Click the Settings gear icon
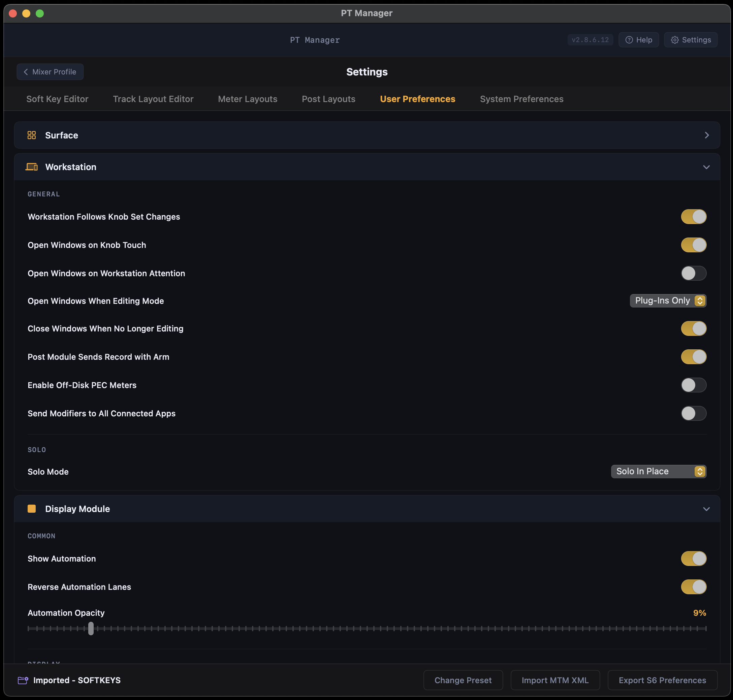This screenshot has width=733, height=700. click(675, 40)
